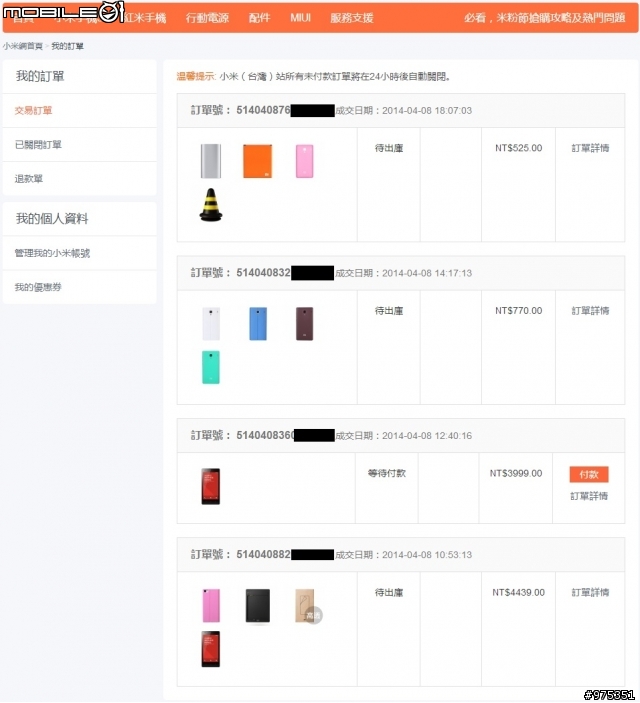This screenshot has width=640, height=703.
Task: Click 待出庫 status of the NT$770.00 order
Action: point(389,311)
